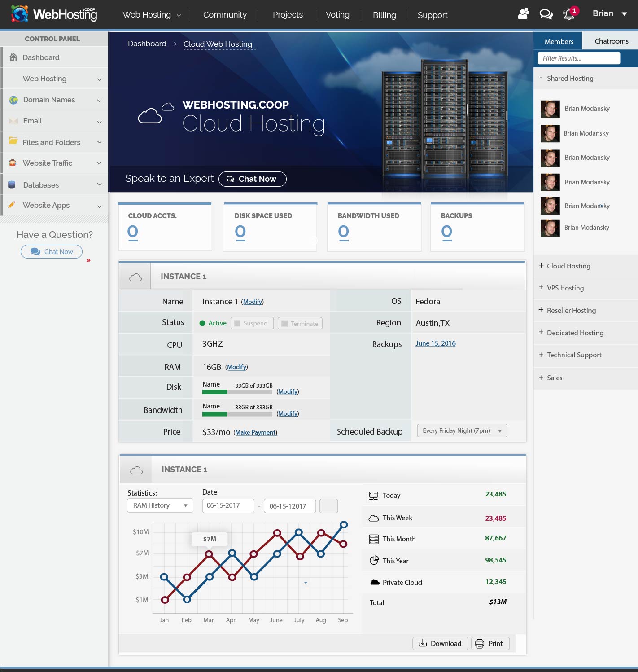Download the statistics report
The image size is (638, 672).
pyautogui.click(x=440, y=643)
